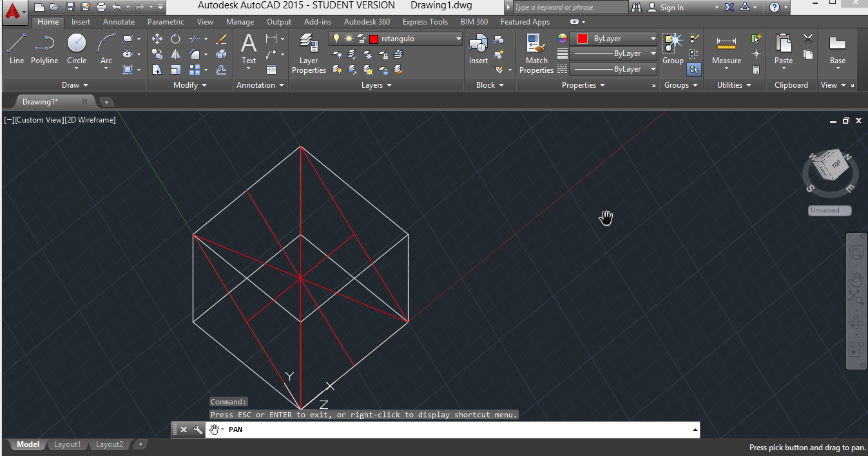Click the Match Properties tool
The width and height of the screenshot is (868, 456).
pyautogui.click(x=536, y=54)
